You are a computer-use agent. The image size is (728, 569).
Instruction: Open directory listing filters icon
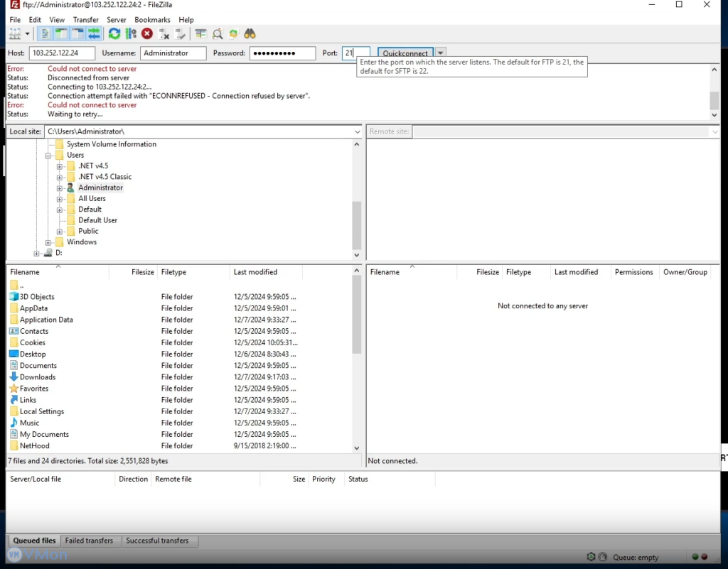[x=201, y=33]
